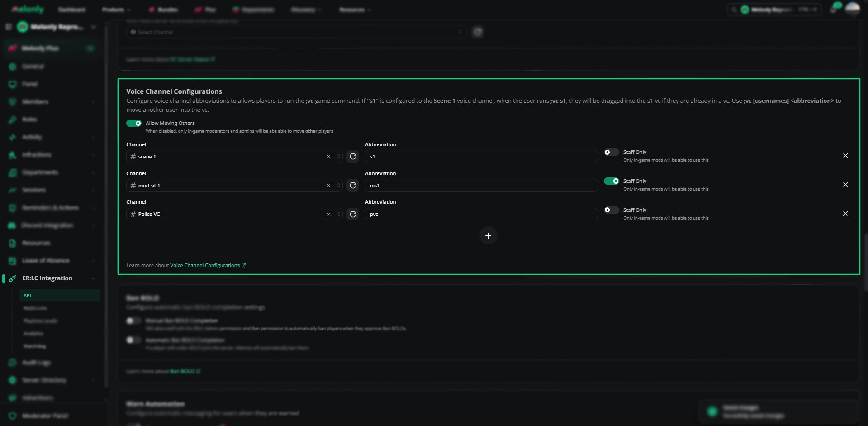
Task: Select the API sub-item in the sidebar
Action: 59,295
